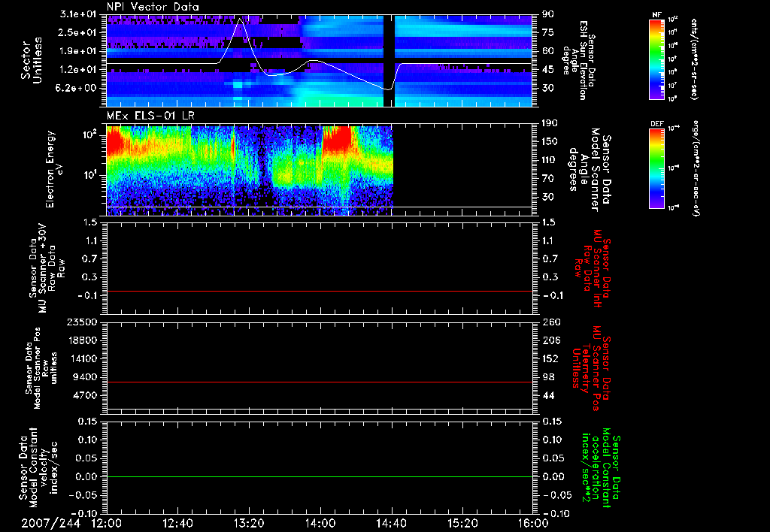This screenshot has width=770, height=532.
Task: Click the white sun elevation curve peak
Action: tap(240, 19)
